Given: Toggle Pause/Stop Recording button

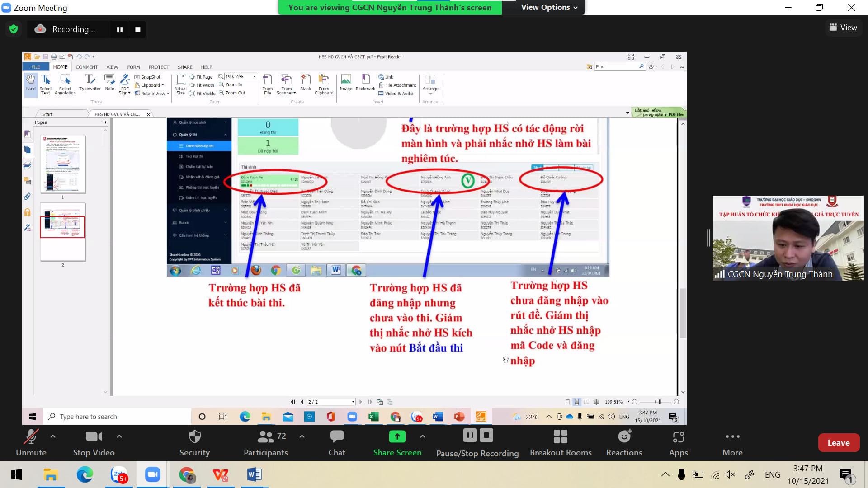Looking at the screenshot, I should point(477,442).
